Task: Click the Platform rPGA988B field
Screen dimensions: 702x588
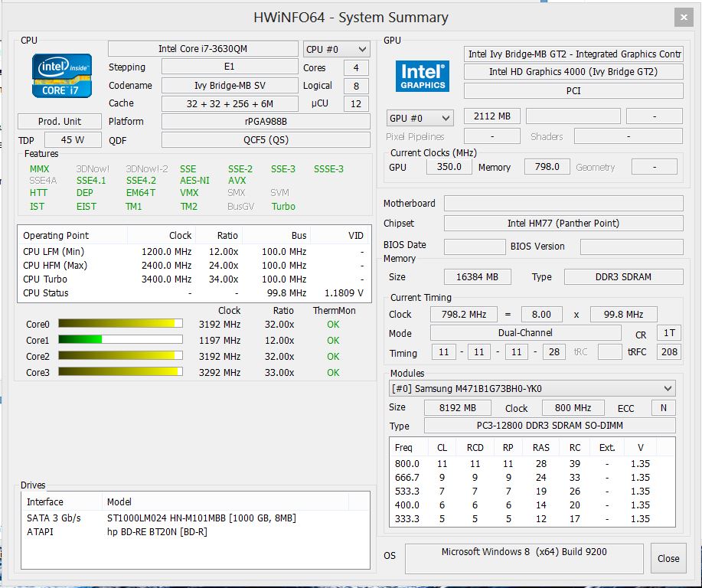Action: click(x=266, y=122)
